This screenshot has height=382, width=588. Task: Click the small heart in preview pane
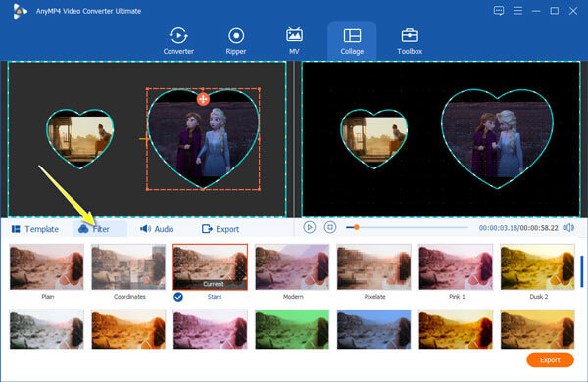click(374, 139)
